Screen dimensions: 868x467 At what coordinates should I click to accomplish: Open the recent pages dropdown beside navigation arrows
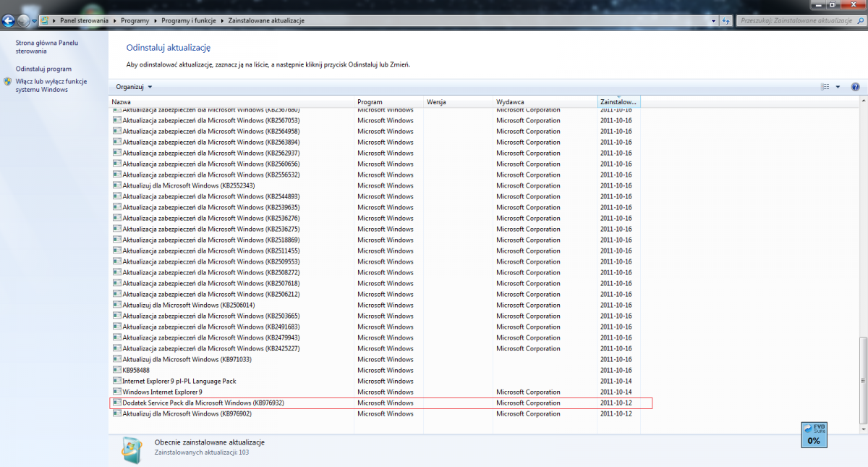coord(34,21)
